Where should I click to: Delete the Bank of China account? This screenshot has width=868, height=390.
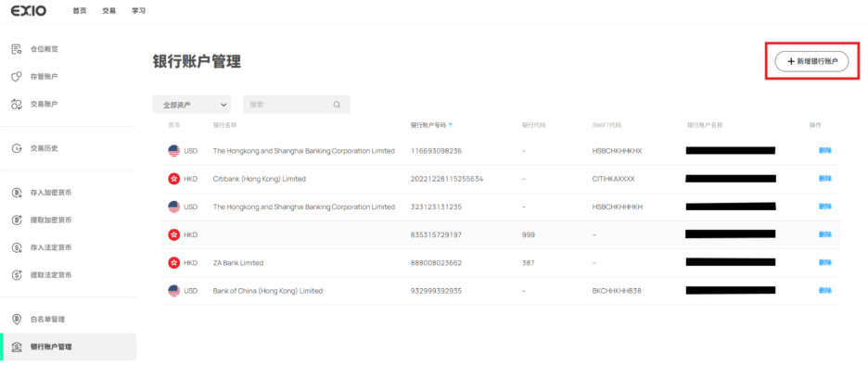(x=824, y=291)
